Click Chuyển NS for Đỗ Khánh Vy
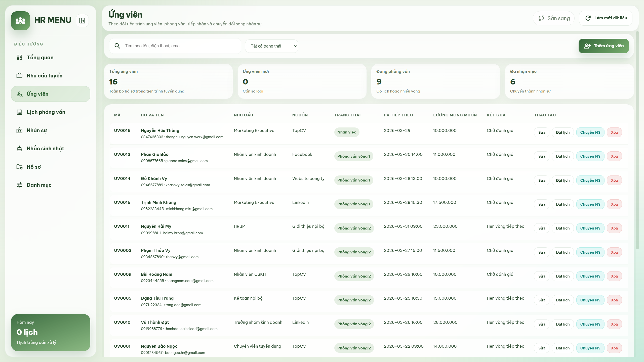The height and width of the screenshot is (362, 644). (x=590, y=180)
